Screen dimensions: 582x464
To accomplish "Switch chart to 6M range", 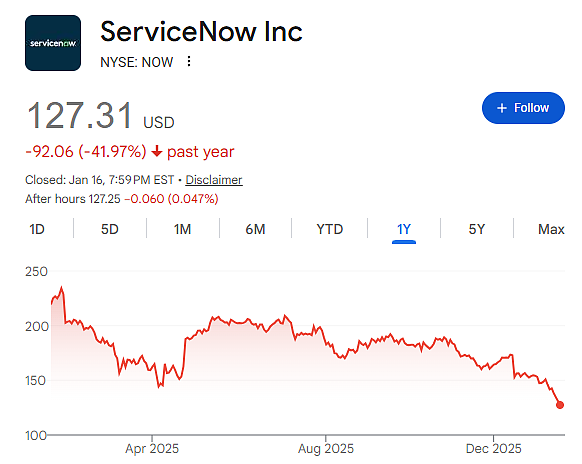I will 255,229.
